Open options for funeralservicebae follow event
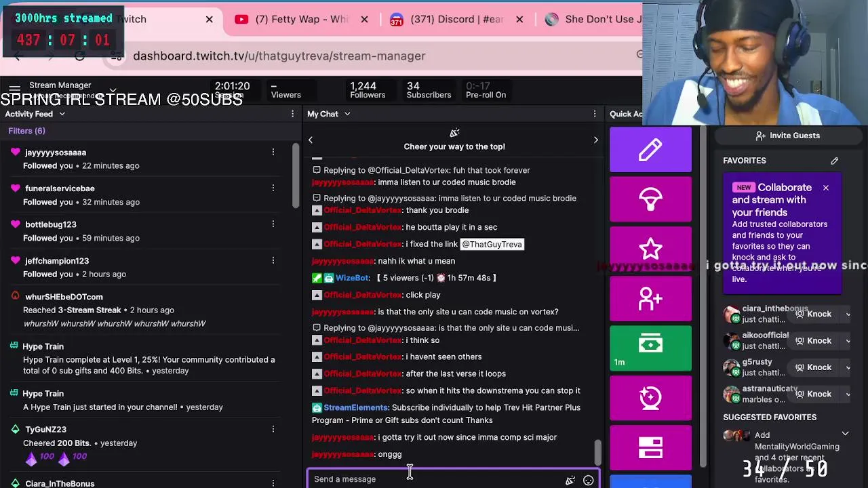Viewport: 868px width, 488px height. click(273, 188)
